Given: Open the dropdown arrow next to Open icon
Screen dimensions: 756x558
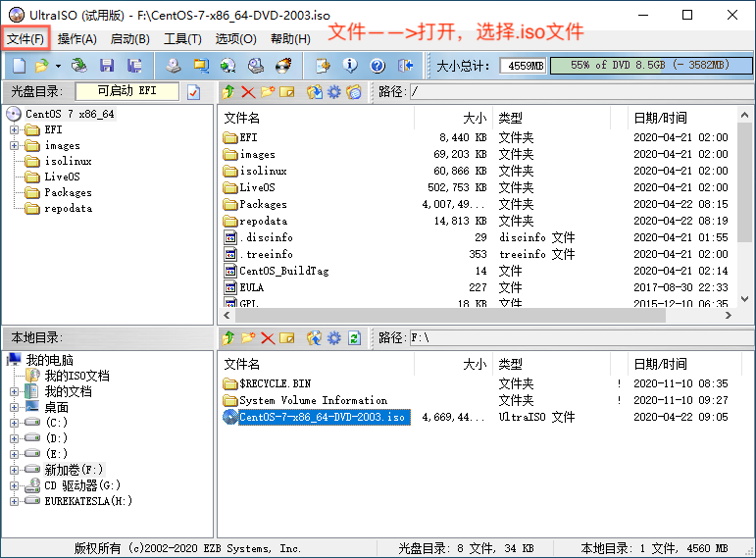Looking at the screenshot, I should click(x=58, y=66).
